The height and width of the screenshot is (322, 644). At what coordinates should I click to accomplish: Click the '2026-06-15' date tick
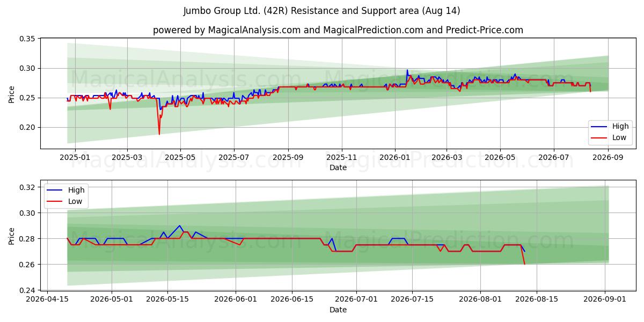(292, 299)
